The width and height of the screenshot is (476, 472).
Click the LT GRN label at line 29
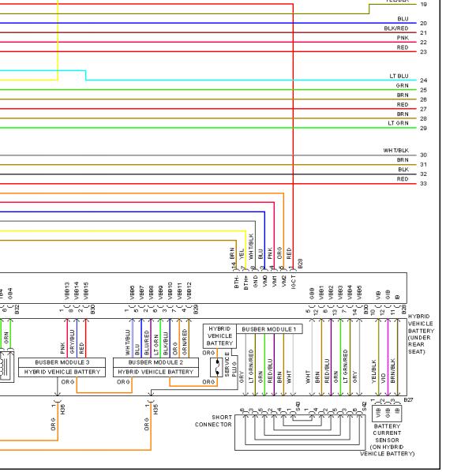pos(398,123)
